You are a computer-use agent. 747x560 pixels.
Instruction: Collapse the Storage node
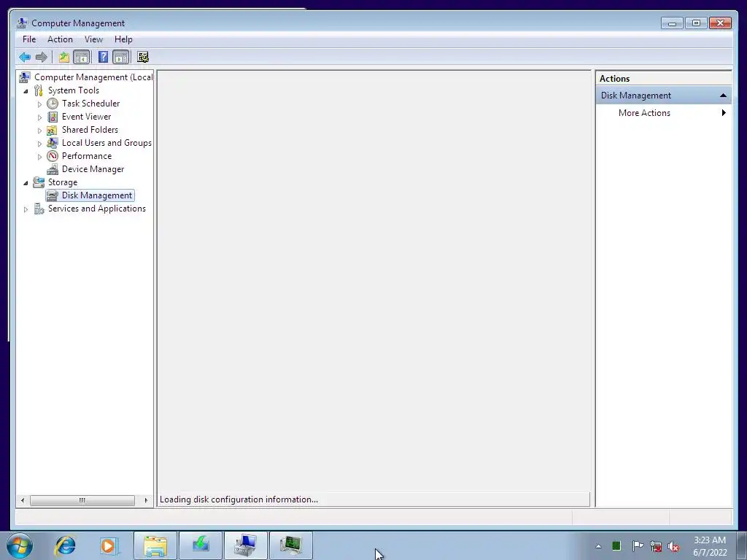tap(26, 183)
